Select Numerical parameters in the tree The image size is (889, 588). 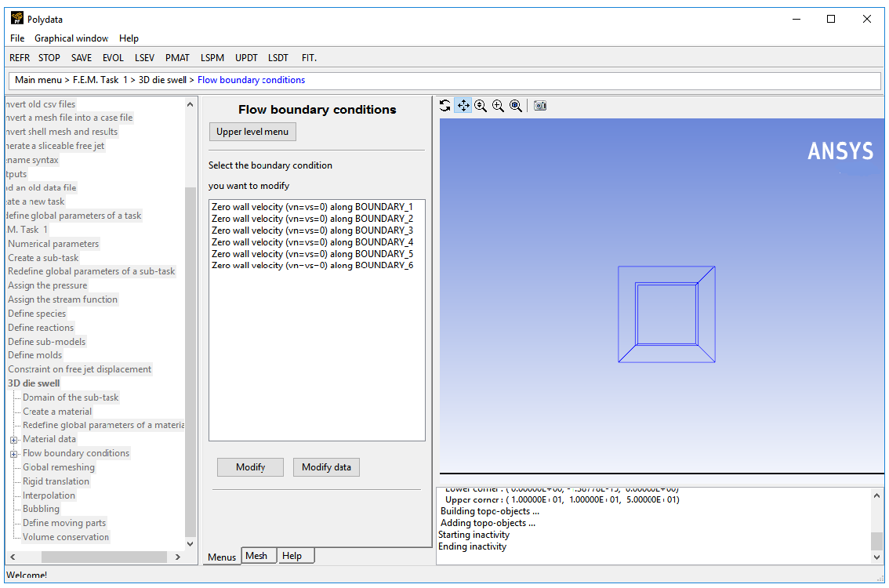53,244
